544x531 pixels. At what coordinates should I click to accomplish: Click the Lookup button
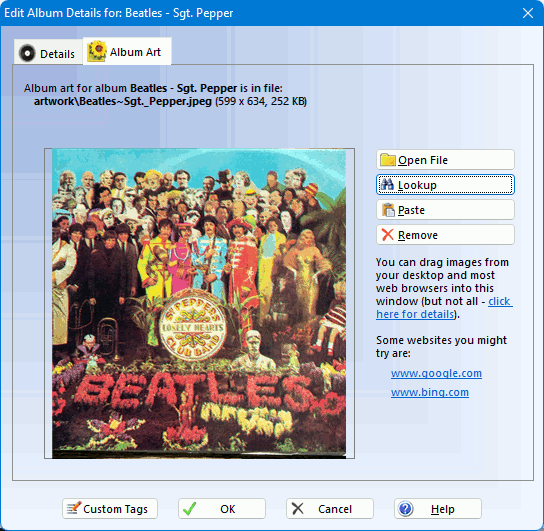pos(445,185)
